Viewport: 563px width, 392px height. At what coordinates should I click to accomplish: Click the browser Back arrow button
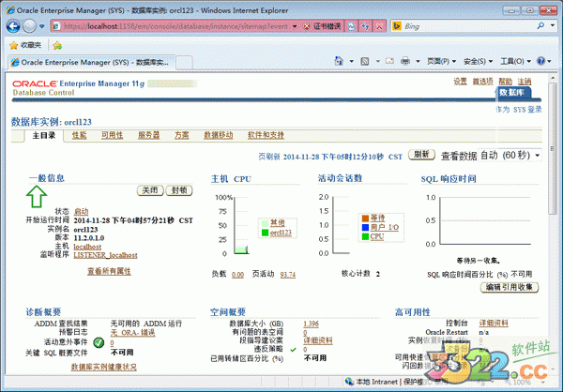click(13, 26)
